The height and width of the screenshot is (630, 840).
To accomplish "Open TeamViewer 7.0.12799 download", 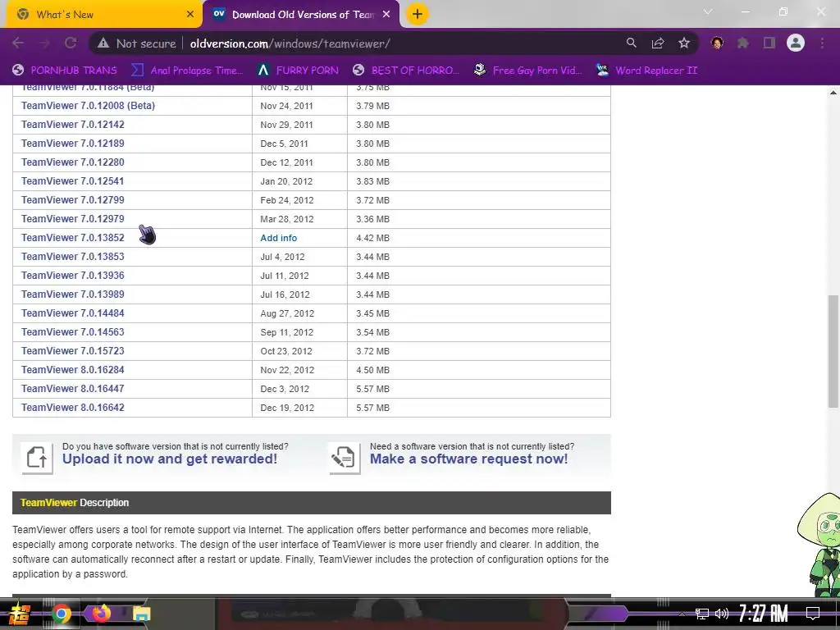I will pyautogui.click(x=73, y=200).
